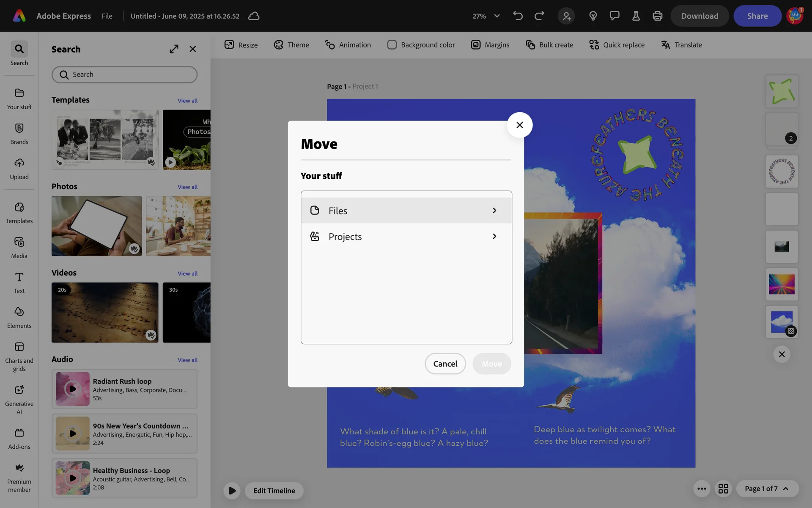Open the File menu

pyautogui.click(x=107, y=16)
